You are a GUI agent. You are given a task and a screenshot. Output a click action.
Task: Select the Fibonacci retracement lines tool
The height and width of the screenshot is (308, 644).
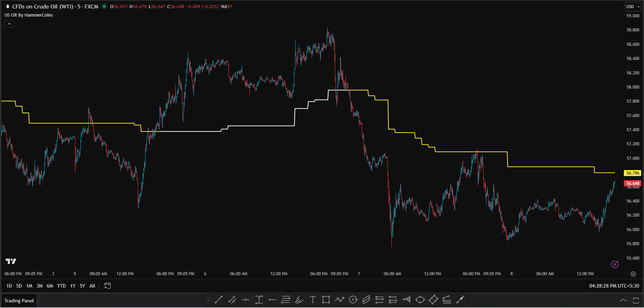pyautogui.click(x=286, y=300)
